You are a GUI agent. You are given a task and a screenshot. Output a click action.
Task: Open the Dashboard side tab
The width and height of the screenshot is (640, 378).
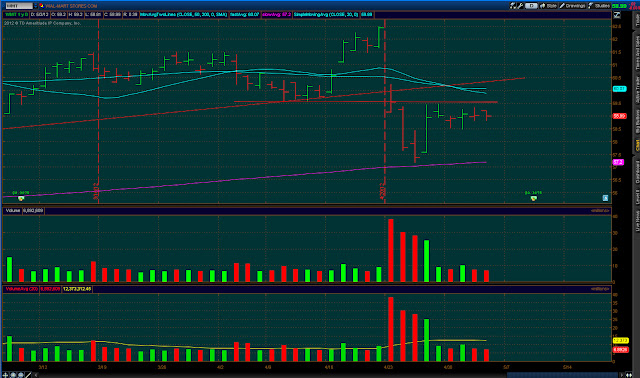[x=637, y=172]
